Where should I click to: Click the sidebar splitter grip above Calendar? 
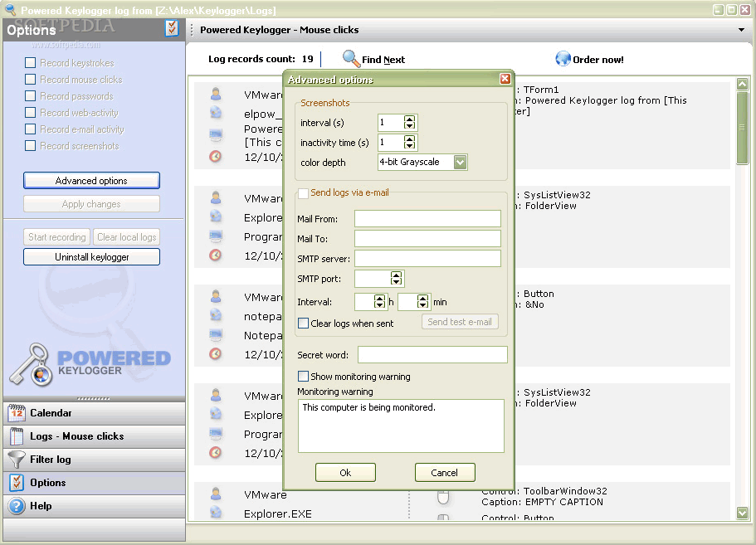[x=94, y=398]
